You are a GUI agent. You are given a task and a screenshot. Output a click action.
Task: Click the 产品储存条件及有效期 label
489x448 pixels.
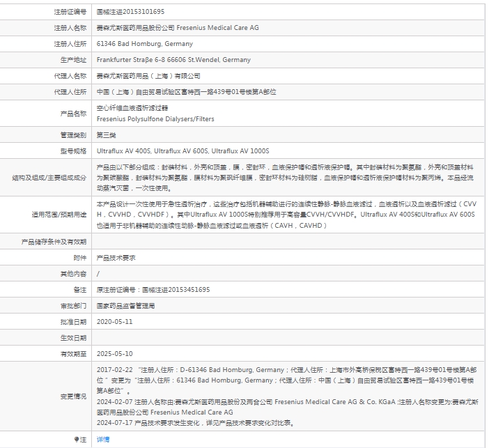click(54, 242)
